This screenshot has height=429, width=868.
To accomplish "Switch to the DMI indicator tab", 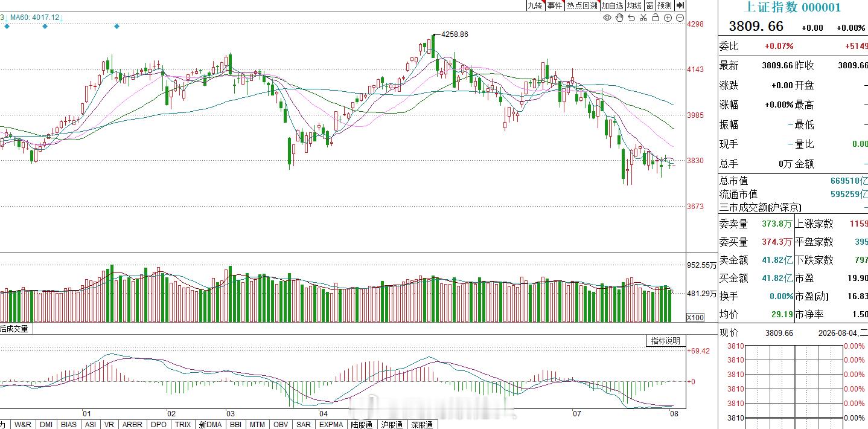I will [x=46, y=424].
